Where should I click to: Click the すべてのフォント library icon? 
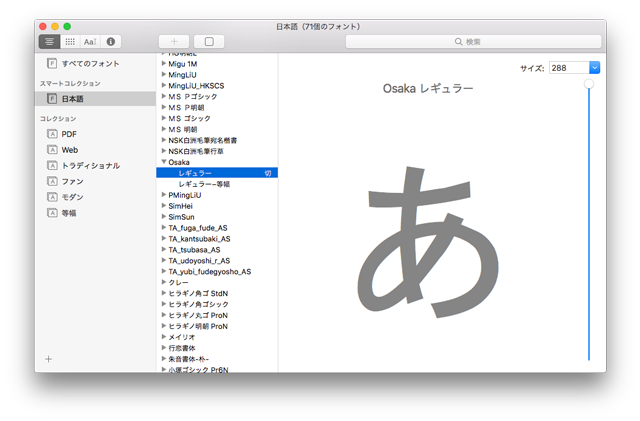tap(52, 63)
